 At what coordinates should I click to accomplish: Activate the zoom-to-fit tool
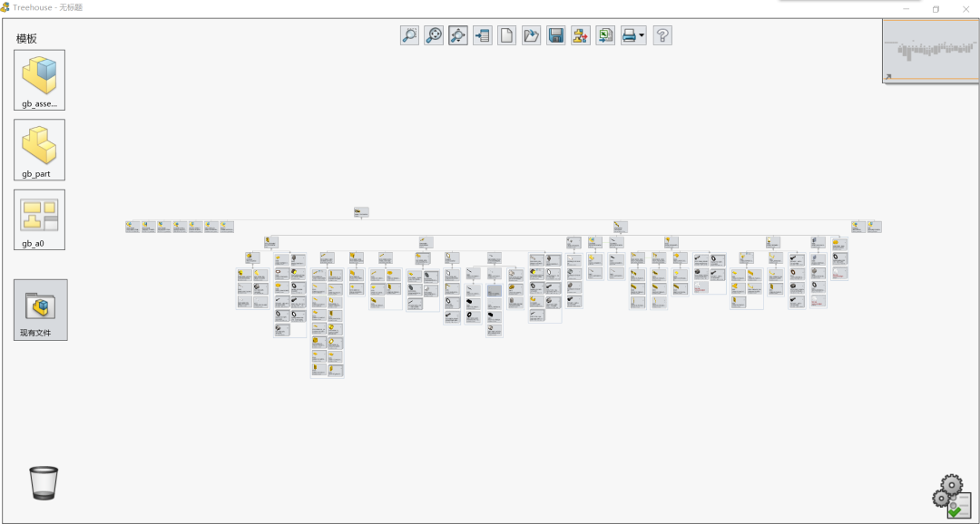[433, 35]
